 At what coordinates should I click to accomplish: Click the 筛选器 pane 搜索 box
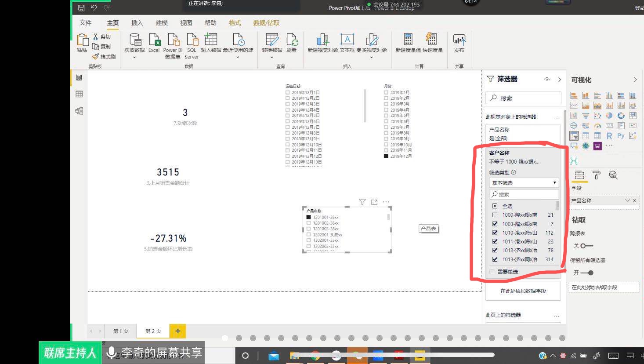coord(523,98)
